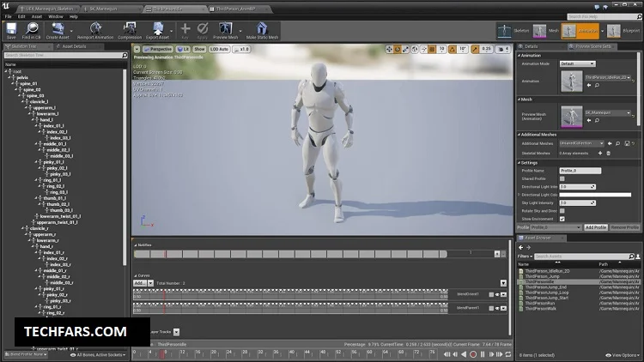Toggle the Shared Profile checkbox

point(562,178)
